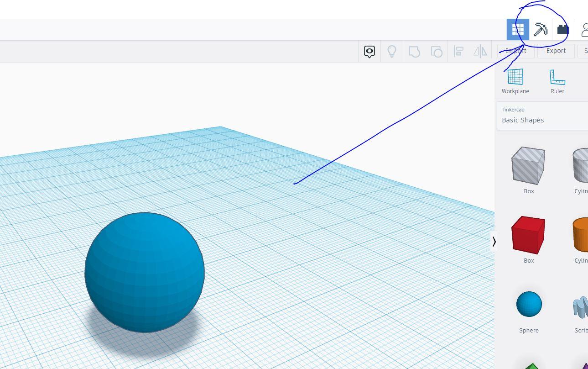Select the Mirror tool
Viewport: 588px width, 369px height.
[480, 51]
